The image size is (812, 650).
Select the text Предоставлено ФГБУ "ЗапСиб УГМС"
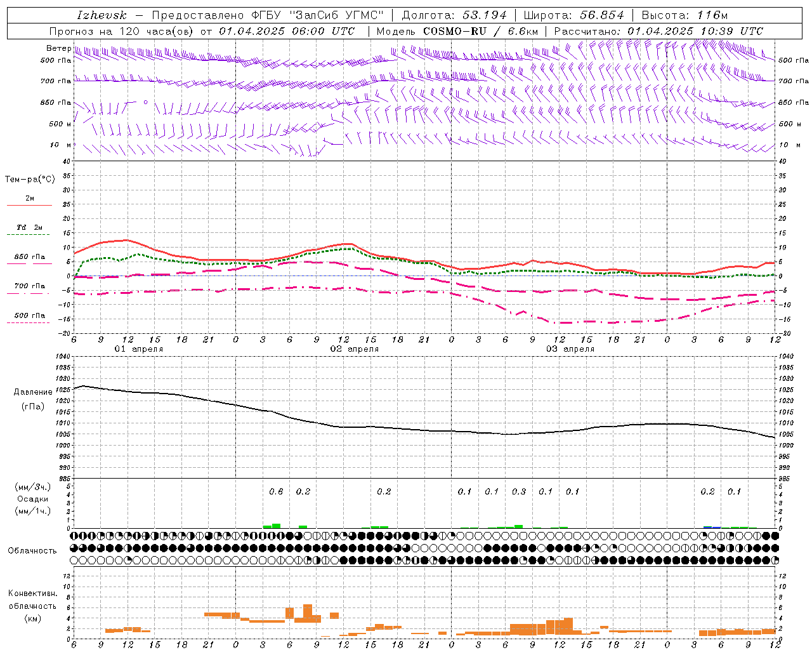268,15
